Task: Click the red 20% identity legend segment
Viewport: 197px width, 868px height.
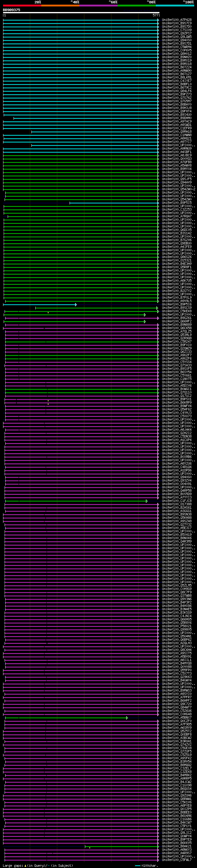Action: pos(22,6)
